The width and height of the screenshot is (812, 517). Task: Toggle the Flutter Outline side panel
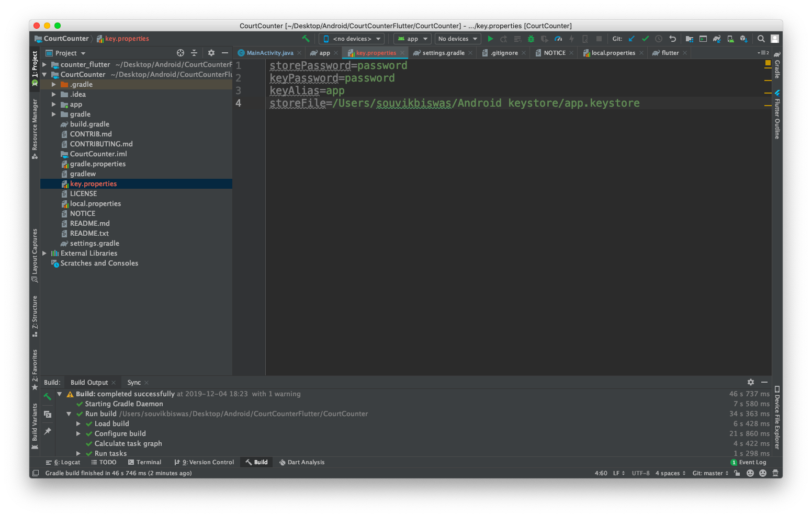coord(777,115)
